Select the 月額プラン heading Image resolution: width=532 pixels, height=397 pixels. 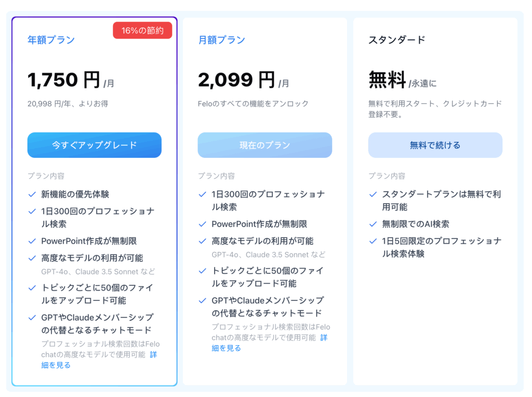click(221, 40)
